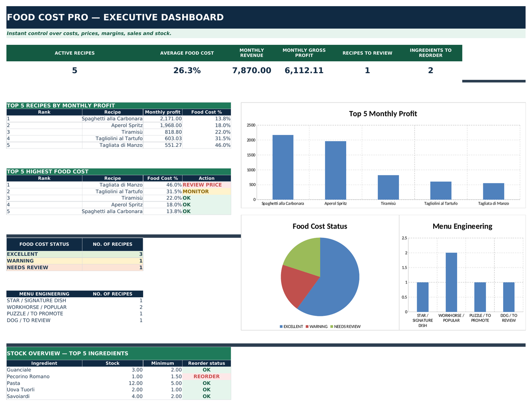Select the Guanciale ingredient cell
The width and height of the screenshot is (532, 406).
click(44, 370)
